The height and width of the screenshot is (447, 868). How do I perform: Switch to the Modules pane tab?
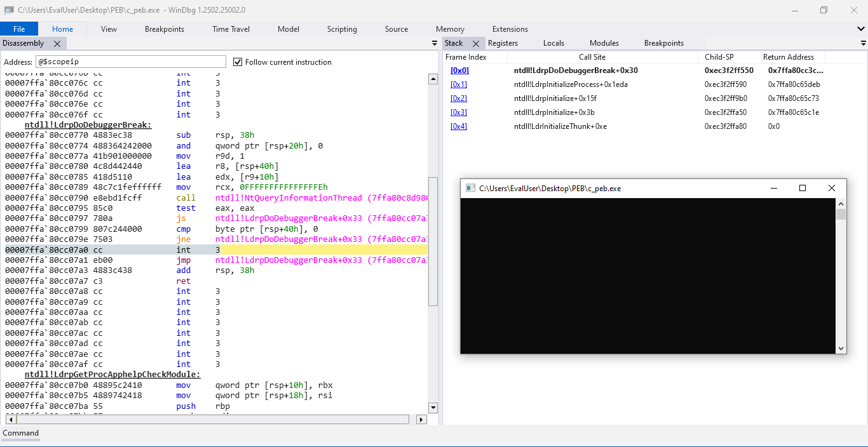click(x=604, y=43)
